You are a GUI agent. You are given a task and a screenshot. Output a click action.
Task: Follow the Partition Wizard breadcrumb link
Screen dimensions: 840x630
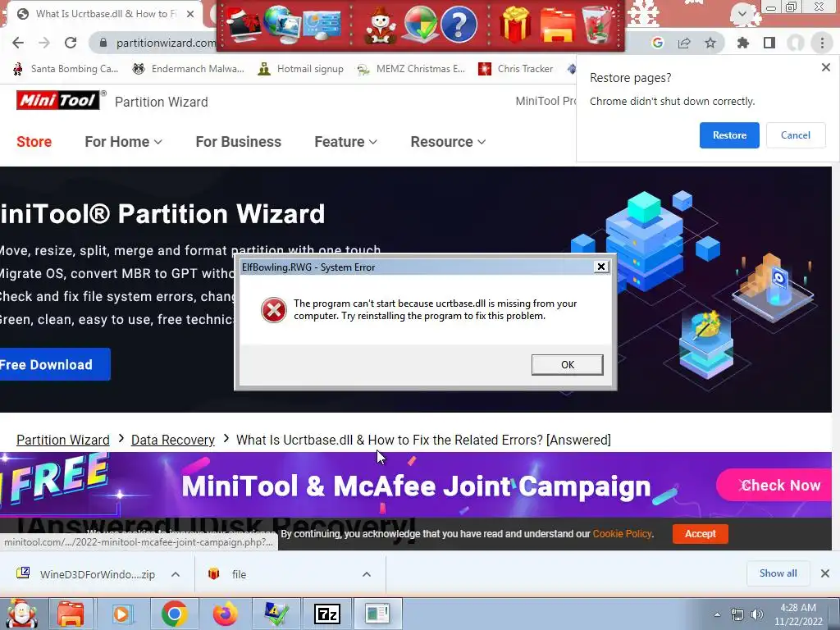62,440
